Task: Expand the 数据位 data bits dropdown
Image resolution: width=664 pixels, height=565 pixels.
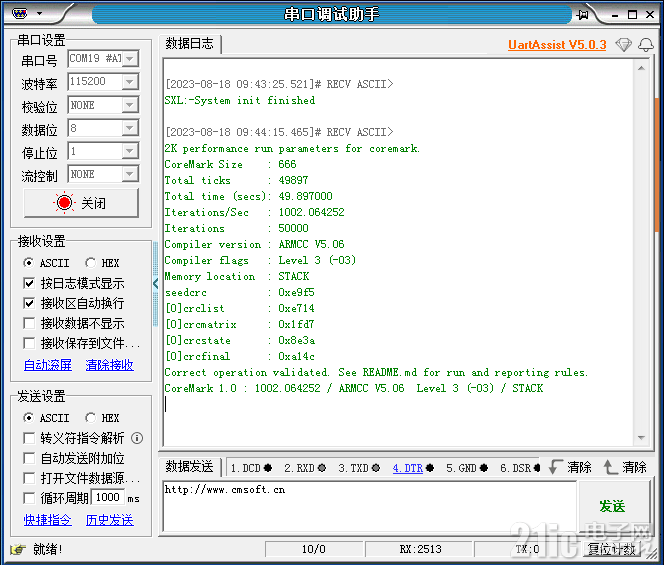Action: pos(130,128)
